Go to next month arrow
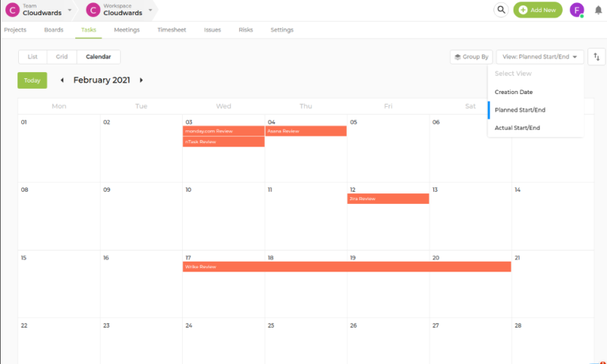This screenshot has width=607, height=364. pos(141,80)
